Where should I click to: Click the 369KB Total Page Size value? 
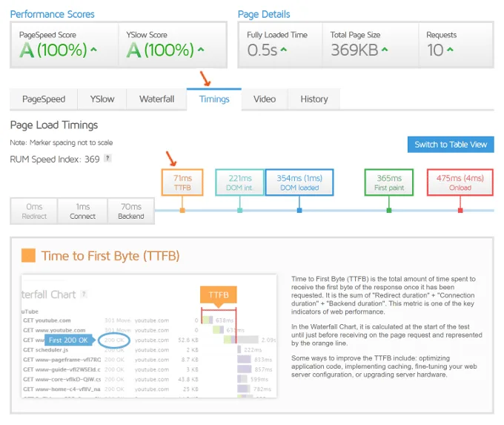(354, 50)
